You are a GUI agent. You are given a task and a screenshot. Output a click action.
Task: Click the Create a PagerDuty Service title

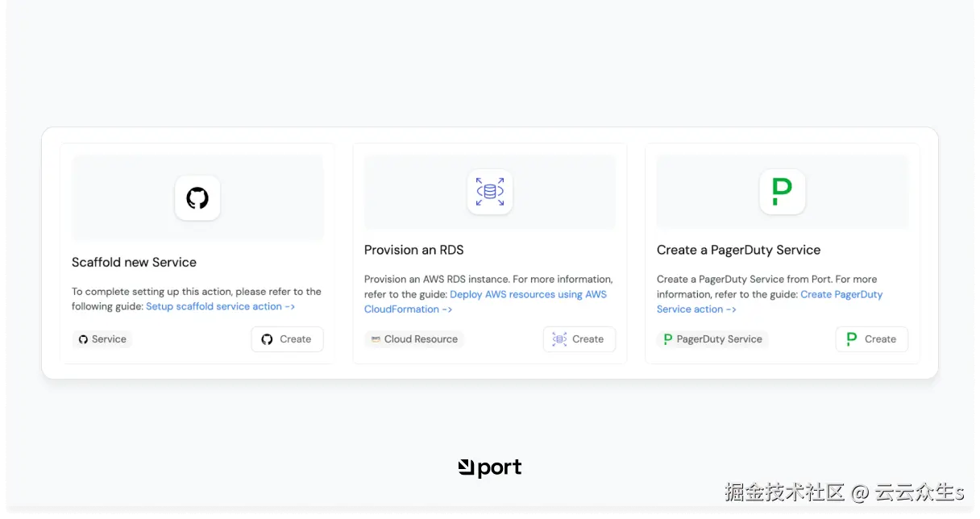coord(738,250)
